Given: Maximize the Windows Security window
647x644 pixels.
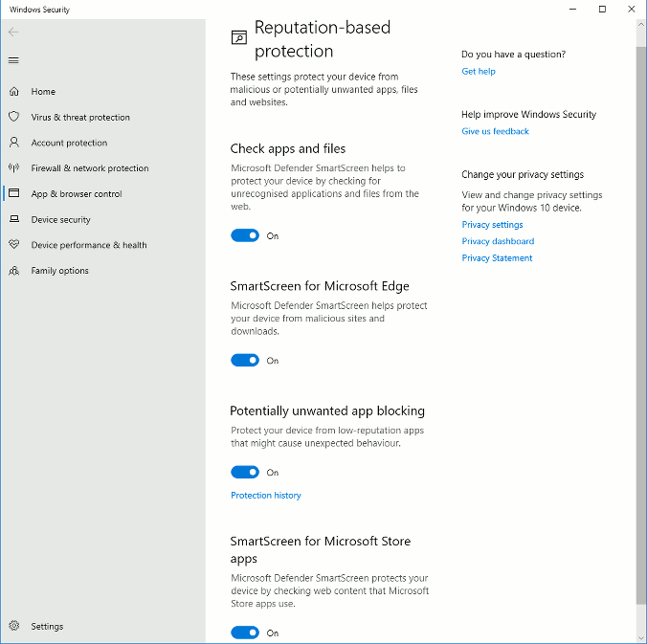Looking at the screenshot, I should pos(602,9).
